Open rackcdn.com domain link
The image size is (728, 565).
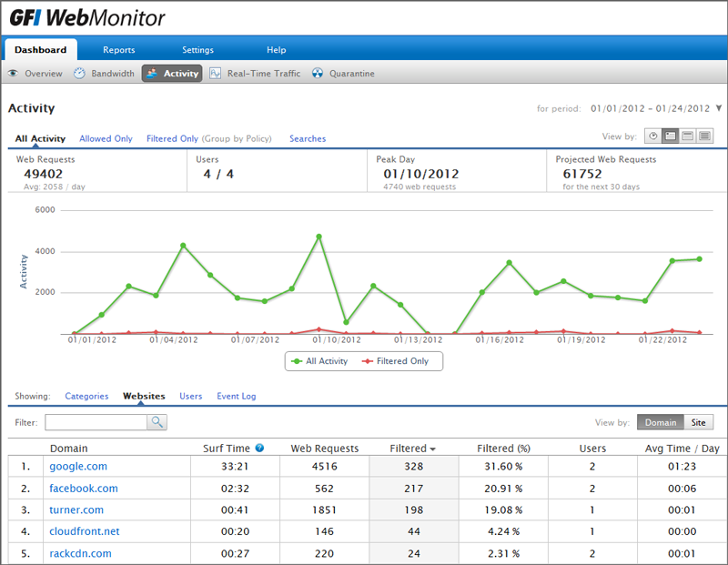pyautogui.click(x=80, y=553)
